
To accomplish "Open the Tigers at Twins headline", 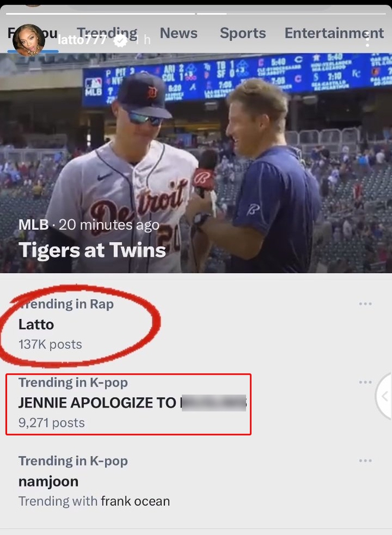I will click(x=92, y=250).
